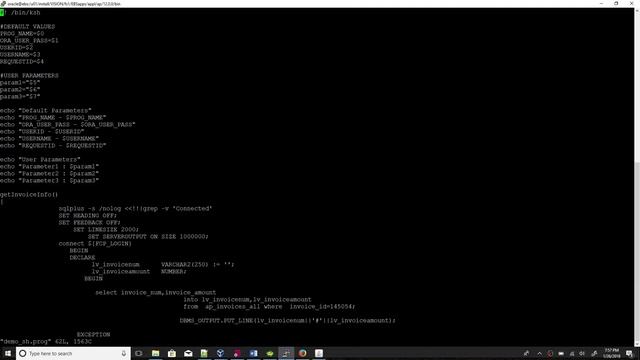Image resolution: width=640 pixels, height=360 pixels.
Task: Click the '#USER PARAMETERS' comment line
Action: (29, 76)
